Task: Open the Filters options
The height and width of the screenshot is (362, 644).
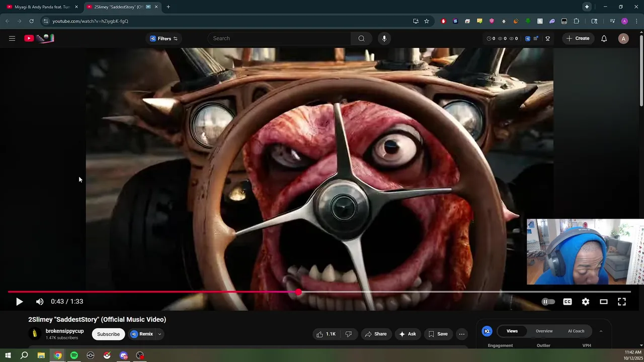Action: click(x=164, y=38)
